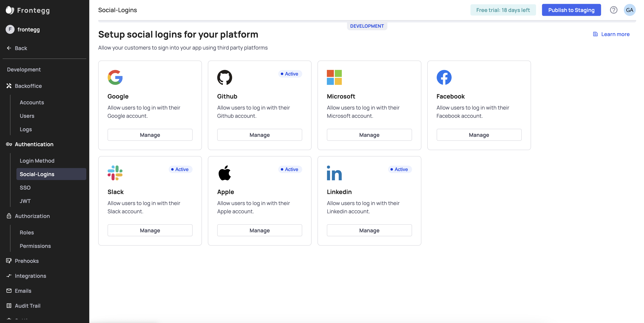Viewport: 644px width, 323px height.
Task: Manage the Apple social login
Action: (x=259, y=230)
